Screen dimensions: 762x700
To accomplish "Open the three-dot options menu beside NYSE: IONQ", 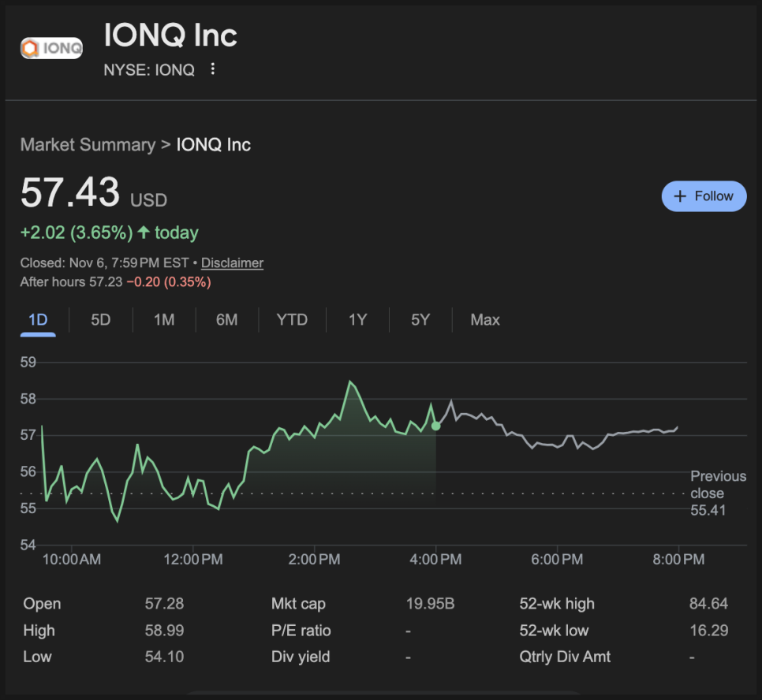I will [212, 69].
